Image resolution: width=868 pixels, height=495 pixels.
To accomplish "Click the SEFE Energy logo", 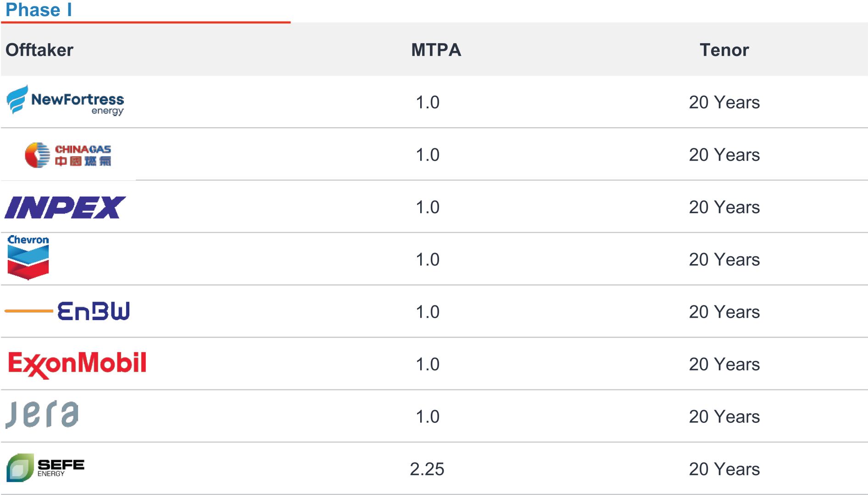I will coord(45,467).
